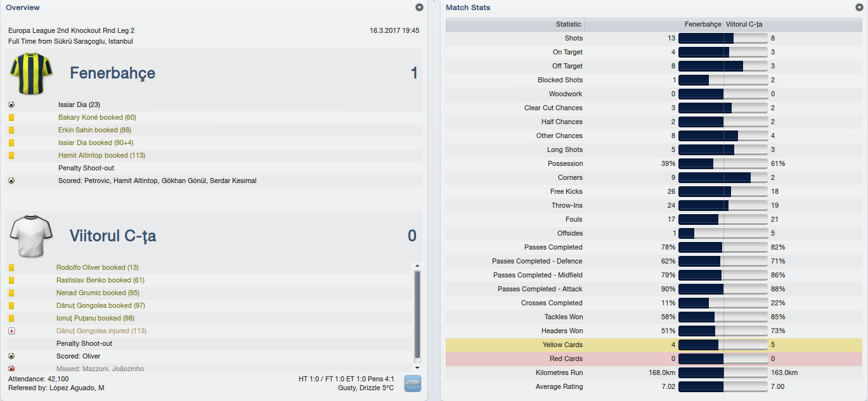Open the Match Stats panel dropdown arrow

click(x=859, y=8)
